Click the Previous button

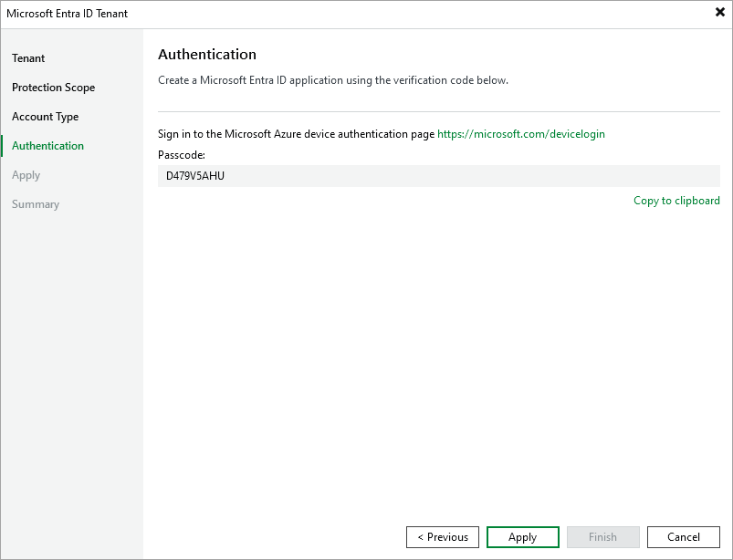coord(442,536)
